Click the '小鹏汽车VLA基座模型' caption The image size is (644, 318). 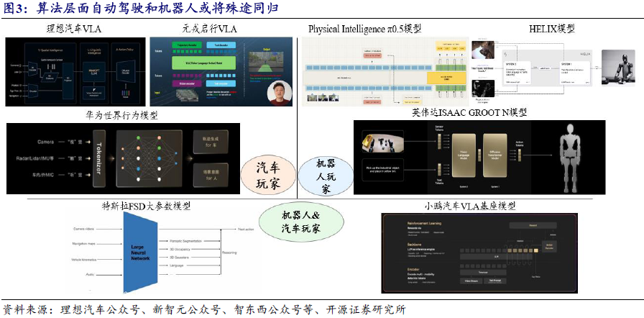coord(471,206)
